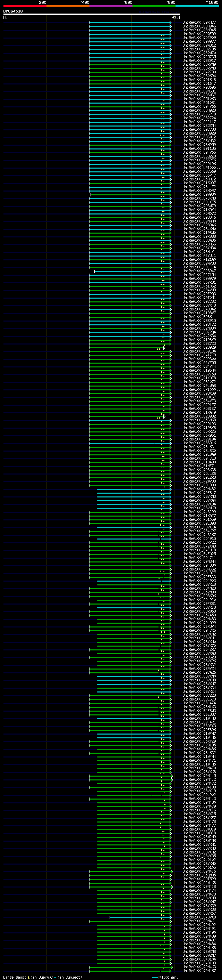The height and width of the screenshot is (980, 222).
Task: Click the cyan alignment bar for UniRef100_Q8S917
Action: tap(130, 60)
